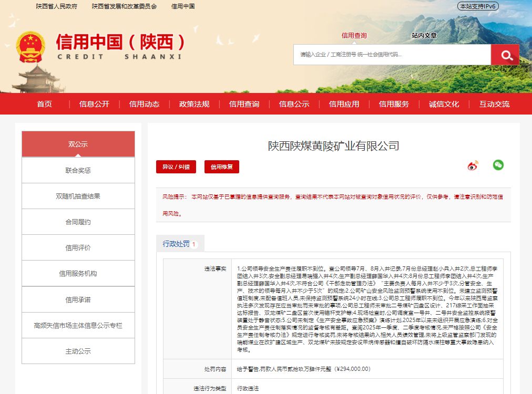Select 高频失信市场主体信息公示专栏 in the sidebar
Image resolution: width=532 pixels, height=394 pixels.
[78, 325]
